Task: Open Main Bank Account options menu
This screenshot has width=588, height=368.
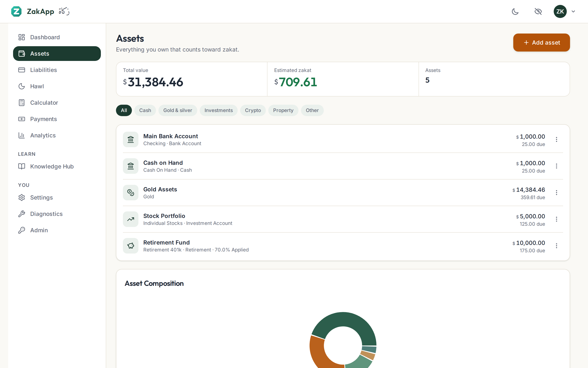Action: click(x=556, y=139)
